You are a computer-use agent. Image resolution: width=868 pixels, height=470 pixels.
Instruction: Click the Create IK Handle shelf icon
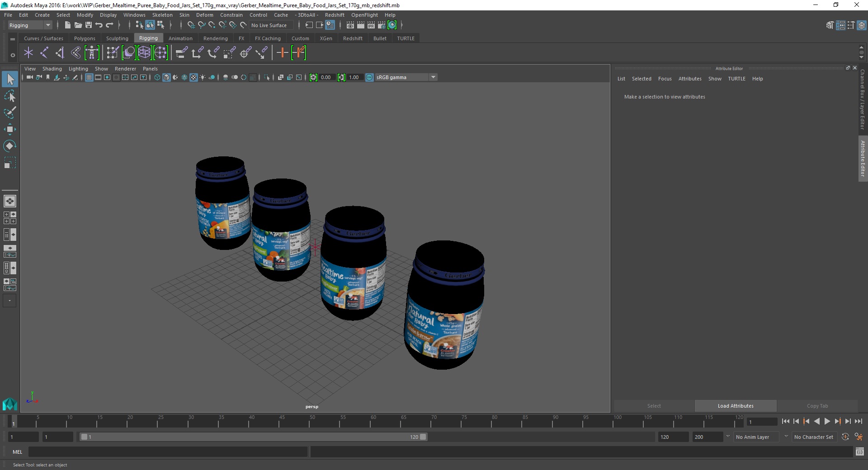click(60, 53)
